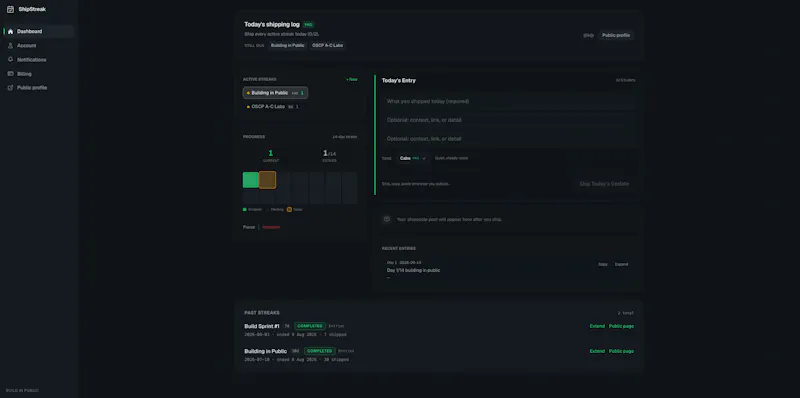This screenshot has height=398, width=800.
Task: Click the red Abandon link beside Pause
Action: point(271,227)
